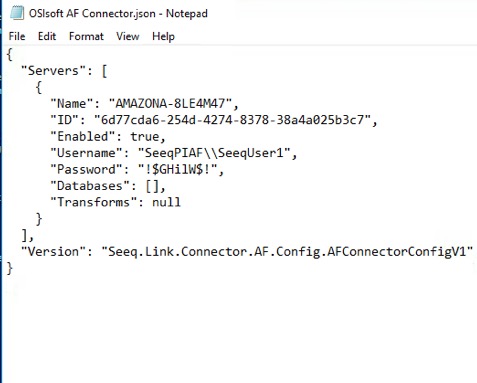
Task: Place cursor in the server Name value AMAZONA-8LE4M47
Action: click(170, 104)
